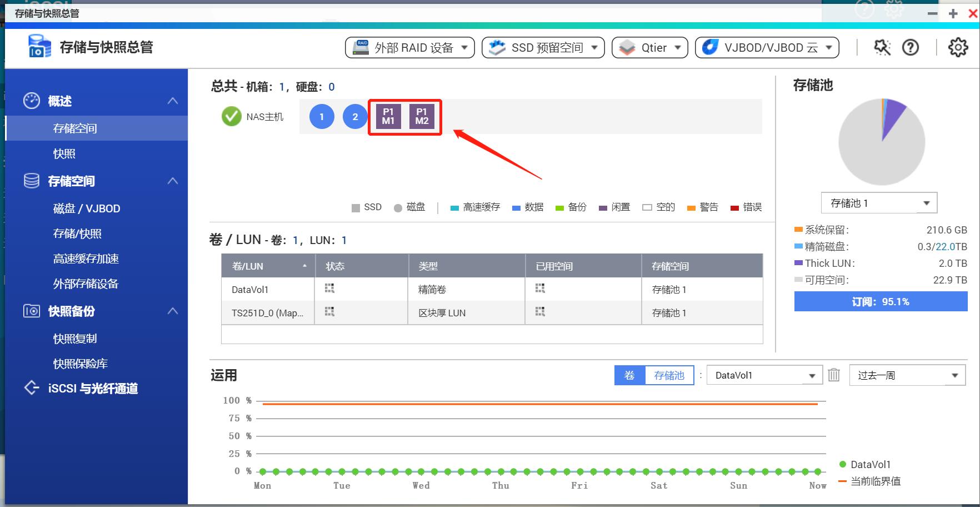Click the P1 M1 drive slot icon
Viewport: 980px width, 507px height.
point(388,117)
